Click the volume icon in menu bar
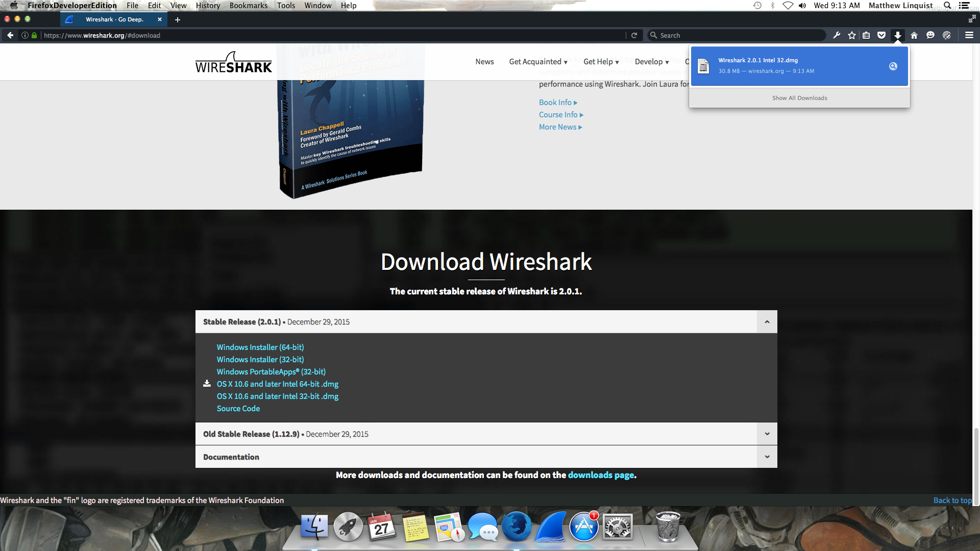Screen dimensions: 980x551 coord(802,6)
